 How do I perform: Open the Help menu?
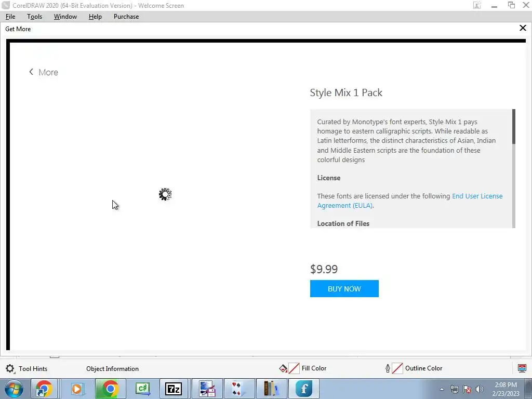[x=95, y=17]
